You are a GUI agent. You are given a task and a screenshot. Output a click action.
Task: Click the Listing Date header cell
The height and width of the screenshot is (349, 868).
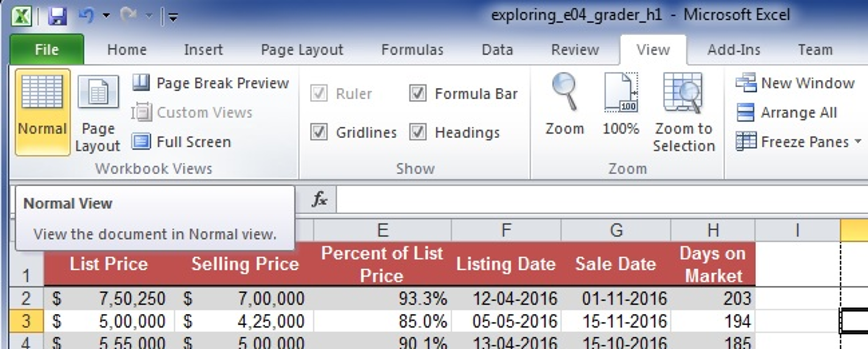pos(506,264)
